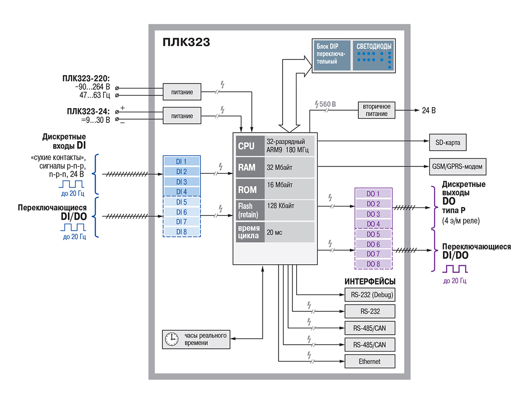Click the вторичное питание box
The image size is (532, 399).
coord(376,110)
